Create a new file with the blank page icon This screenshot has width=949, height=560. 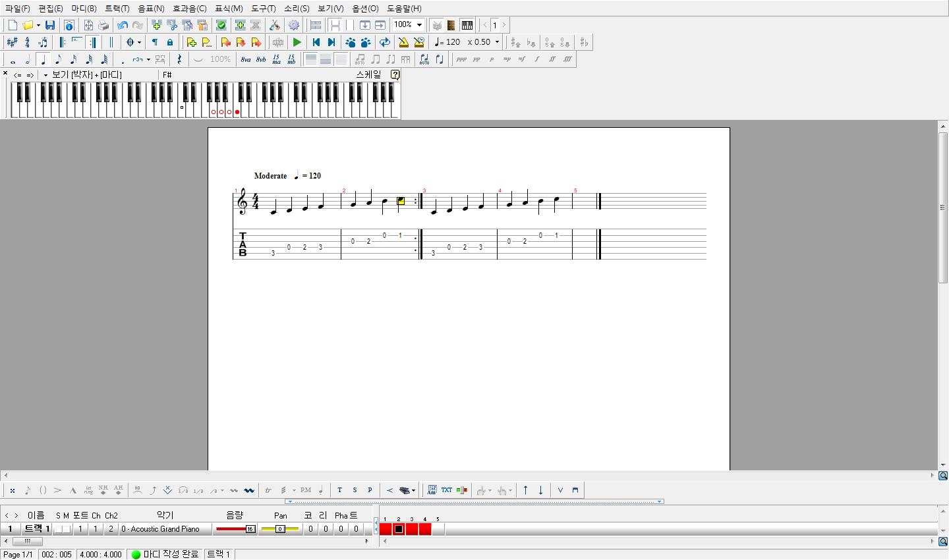pyautogui.click(x=13, y=25)
